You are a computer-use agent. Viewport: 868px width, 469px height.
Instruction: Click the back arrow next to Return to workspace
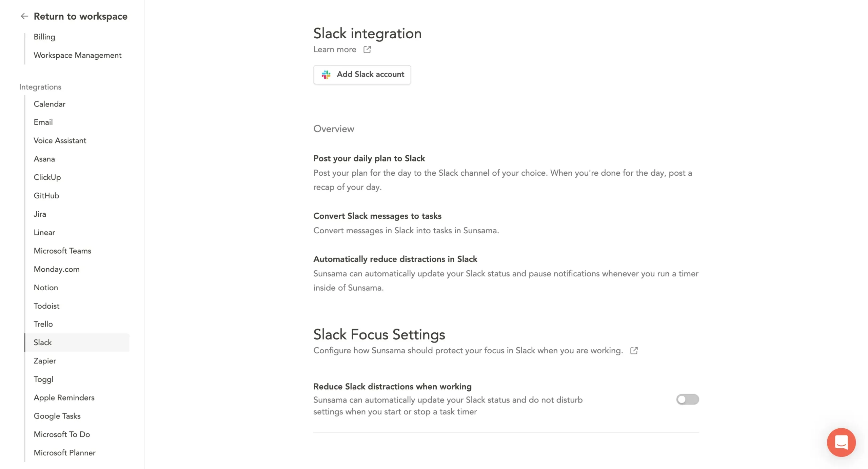(x=24, y=16)
